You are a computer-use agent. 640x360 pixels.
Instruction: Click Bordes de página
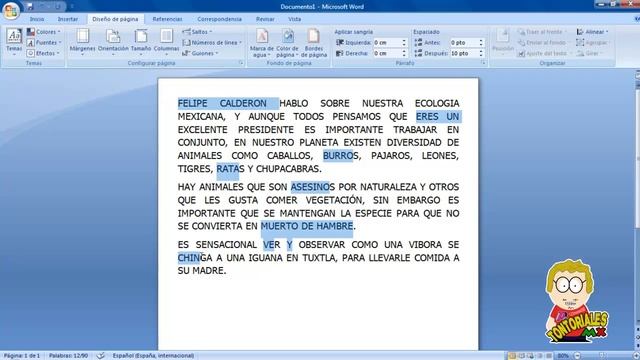(314, 43)
